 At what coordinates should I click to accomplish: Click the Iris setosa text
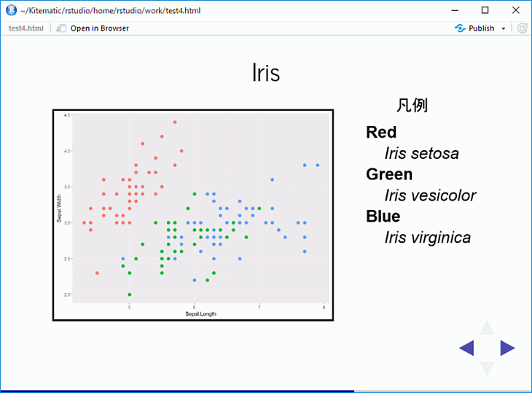421,153
